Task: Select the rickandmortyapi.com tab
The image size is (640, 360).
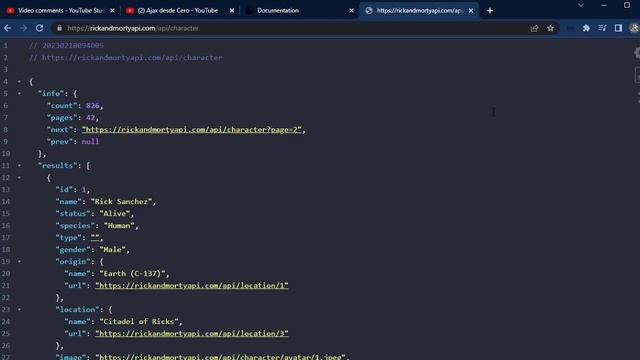Action: coord(419,11)
